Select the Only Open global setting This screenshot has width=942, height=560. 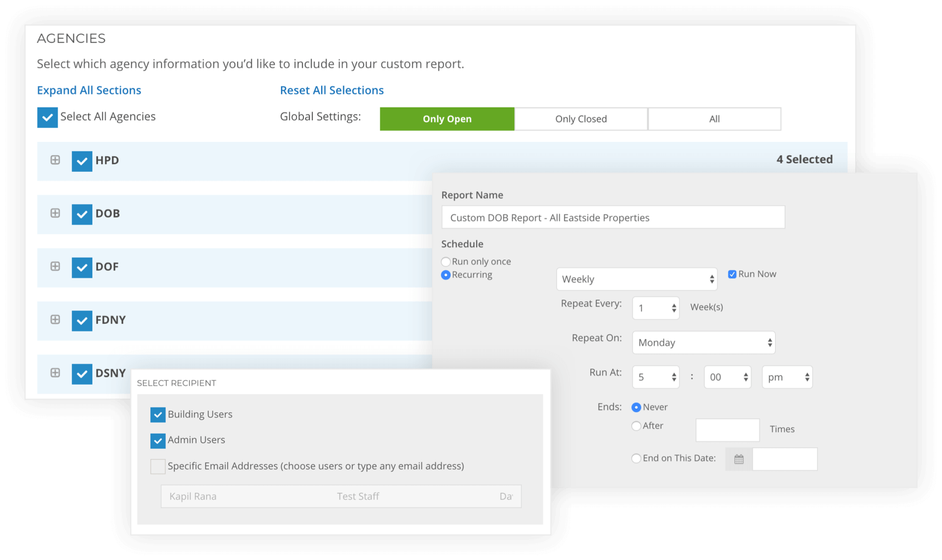pyautogui.click(x=447, y=119)
